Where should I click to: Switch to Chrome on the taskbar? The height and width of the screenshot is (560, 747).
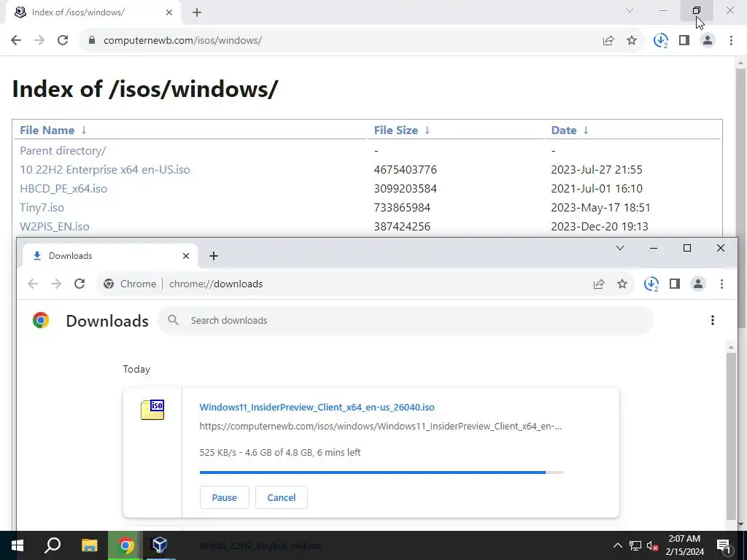coord(125,545)
